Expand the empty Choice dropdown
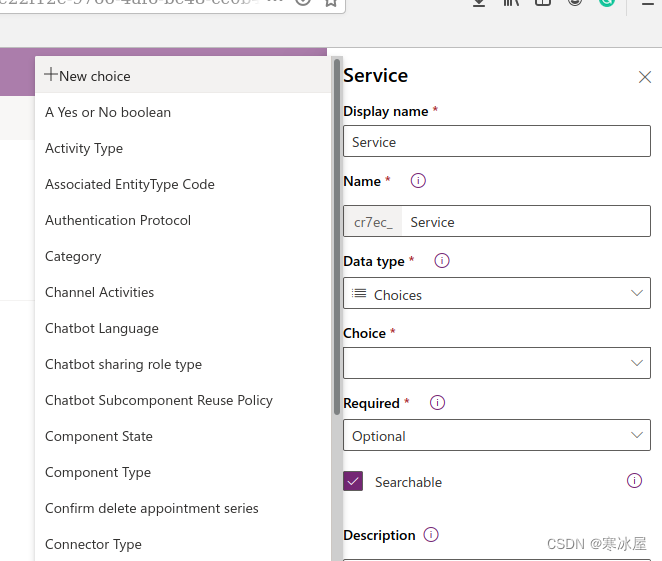The width and height of the screenshot is (662, 561). pos(496,363)
